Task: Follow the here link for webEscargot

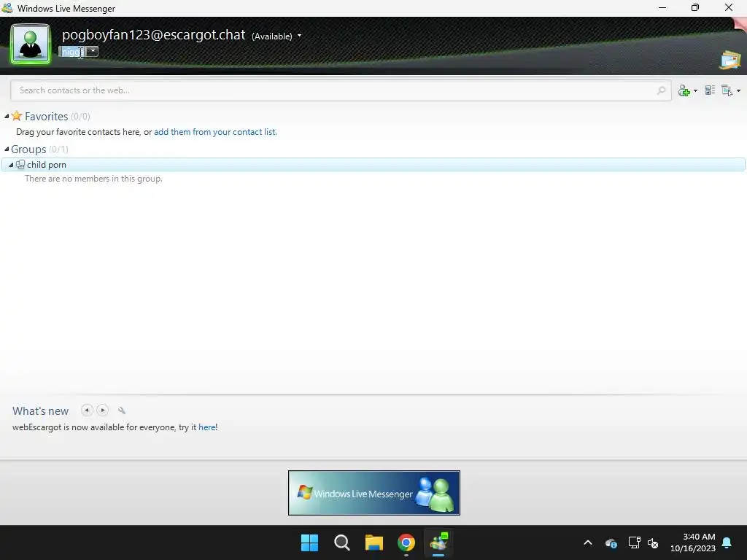Action: click(208, 427)
